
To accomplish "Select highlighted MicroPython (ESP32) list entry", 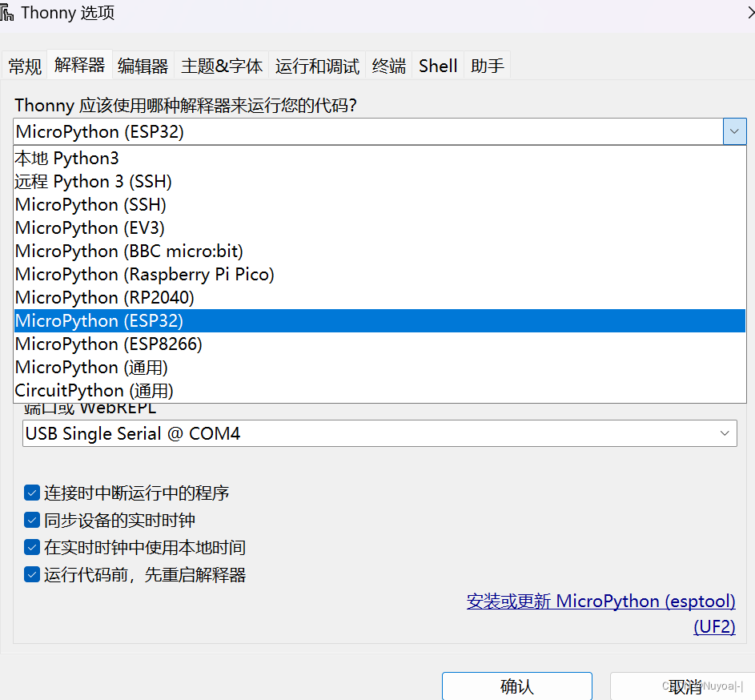I will click(x=380, y=321).
